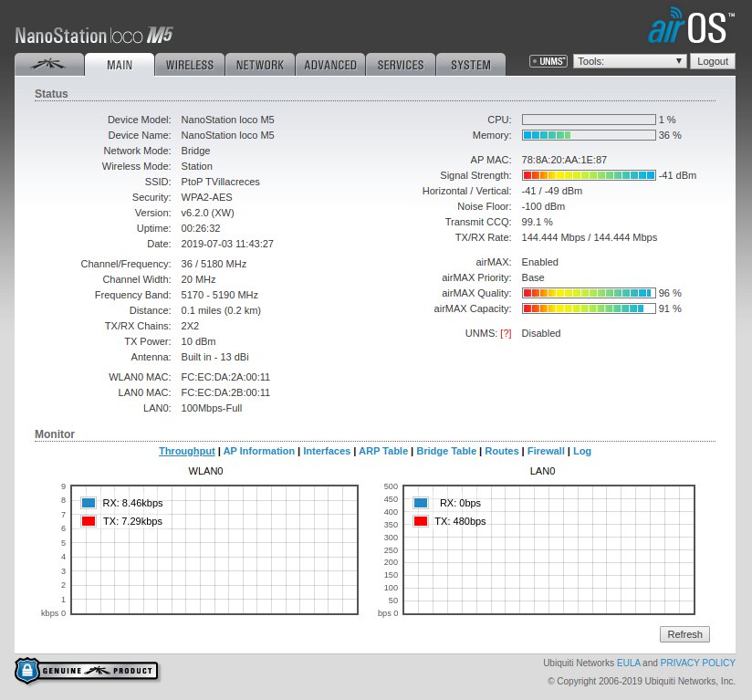Go to the SYSTEM tab
Screen dimensions: 752x700
pos(471,65)
